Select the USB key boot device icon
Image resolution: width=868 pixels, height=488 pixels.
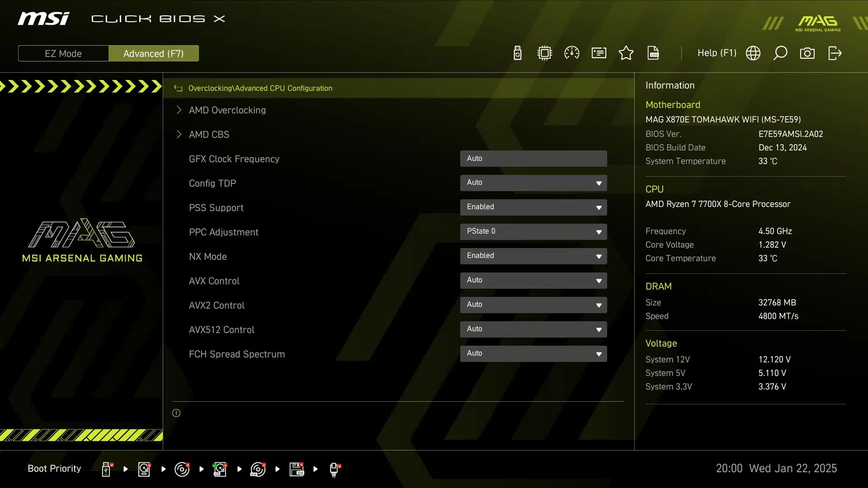pyautogui.click(x=107, y=469)
